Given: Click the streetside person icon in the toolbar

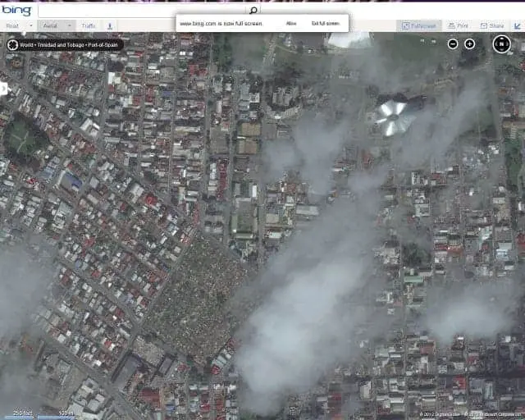Looking at the screenshot, I should pos(110,26).
